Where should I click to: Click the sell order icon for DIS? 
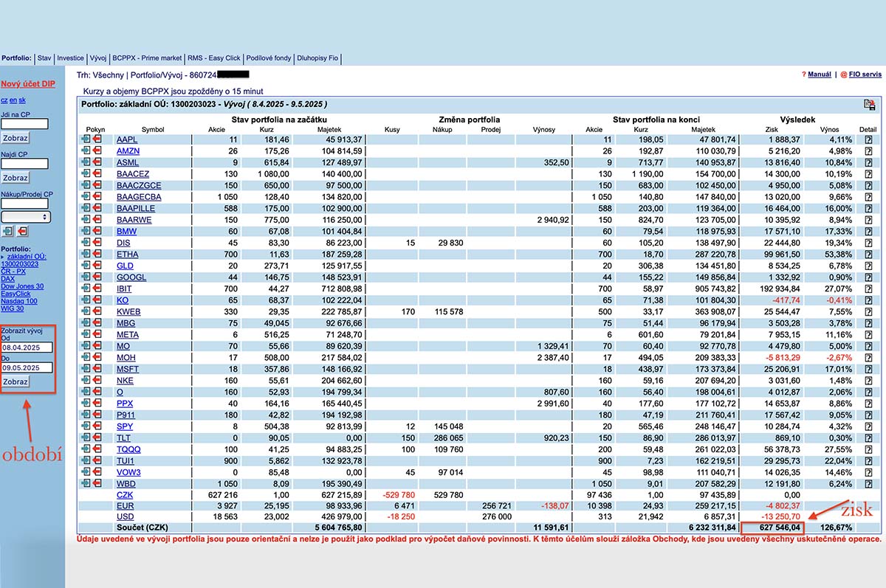click(97, 243)
